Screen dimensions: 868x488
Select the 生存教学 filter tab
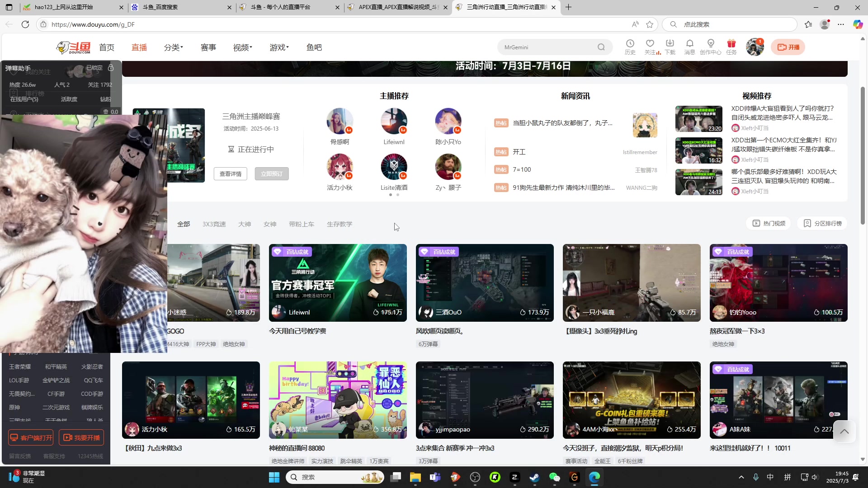click(340, 224)
